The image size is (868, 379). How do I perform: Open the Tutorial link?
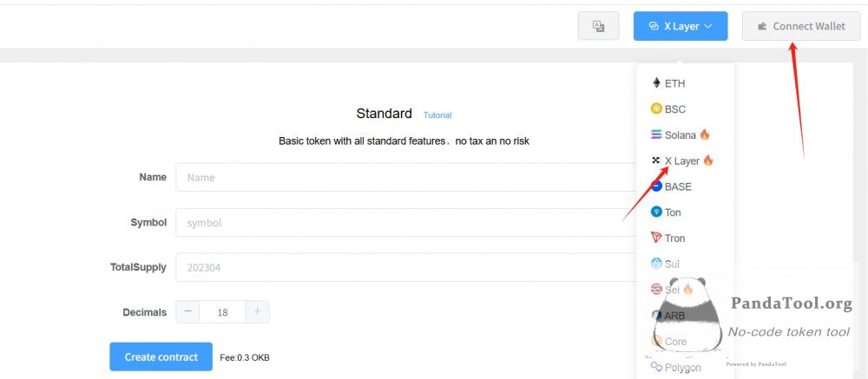[437, 115]
